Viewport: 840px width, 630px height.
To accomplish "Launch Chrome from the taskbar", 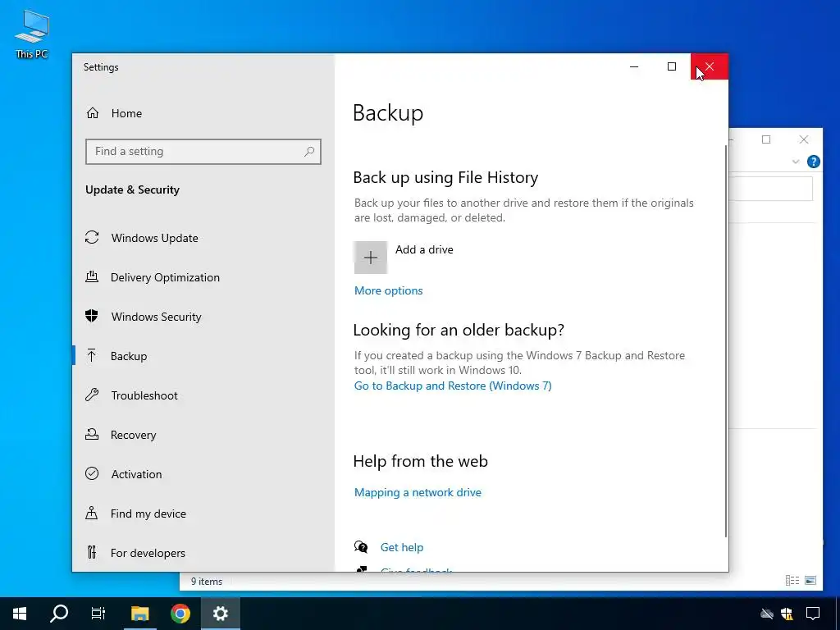I will 180,614.
